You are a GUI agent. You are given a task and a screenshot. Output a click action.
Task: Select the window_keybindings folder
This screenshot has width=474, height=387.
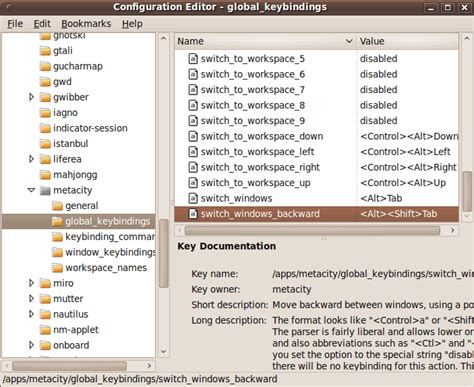point(104,252)
